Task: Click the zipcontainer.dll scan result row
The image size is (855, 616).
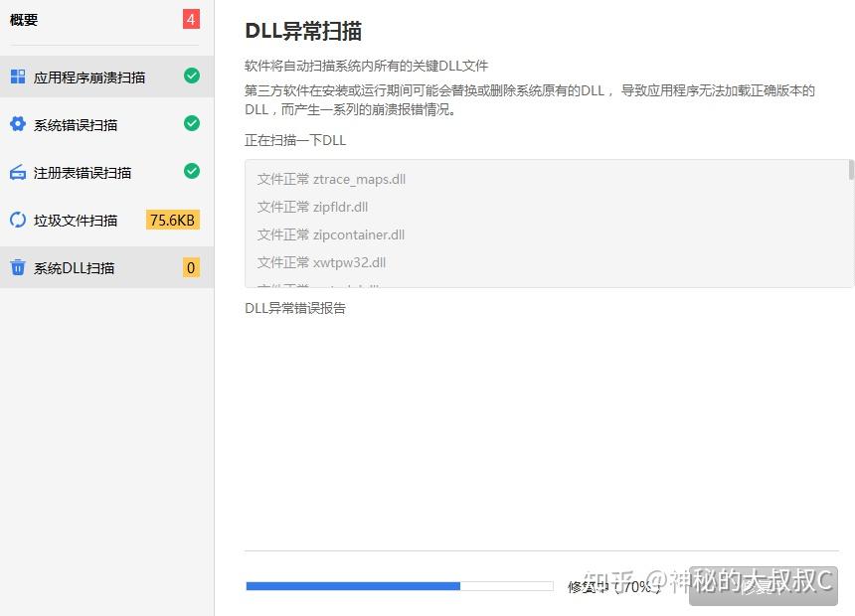Action: (330, 234)
